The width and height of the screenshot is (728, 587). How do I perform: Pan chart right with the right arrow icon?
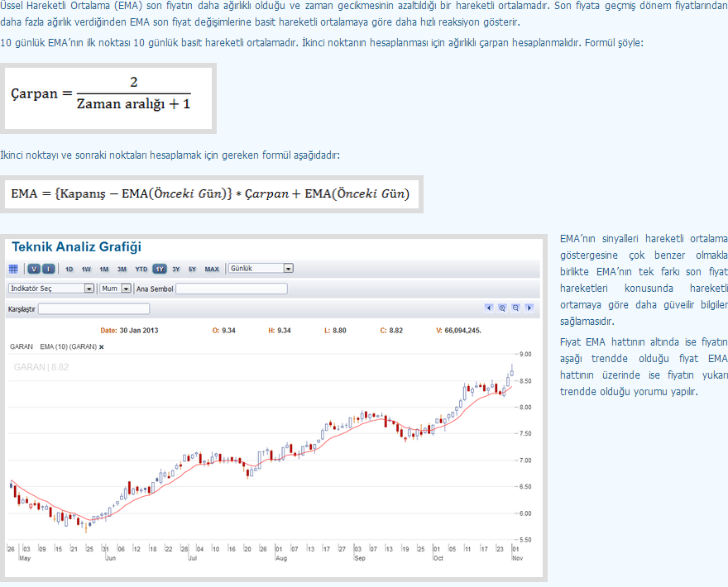coord(529,308)
